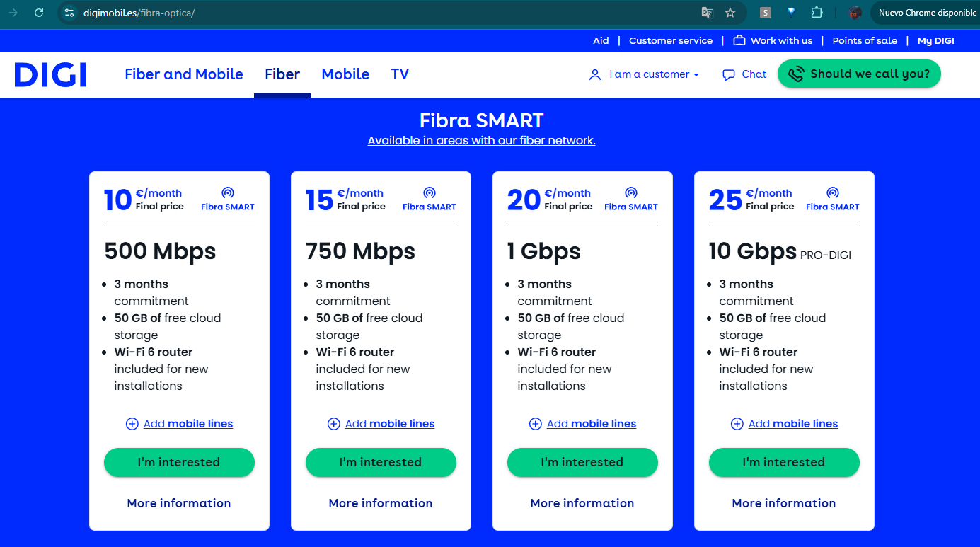Click the 10 €/month price
The width and height of the screenshot is (980, 547).
coord(143,200)
